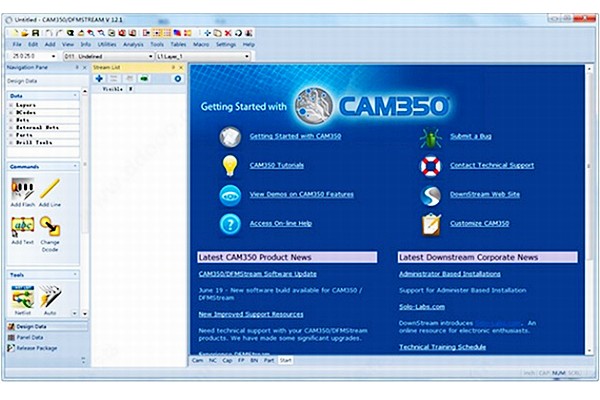Open the D11 Undefined dcode dropdown
The width and height of the screenshot is (600, 400).
(x=150, y=56)
